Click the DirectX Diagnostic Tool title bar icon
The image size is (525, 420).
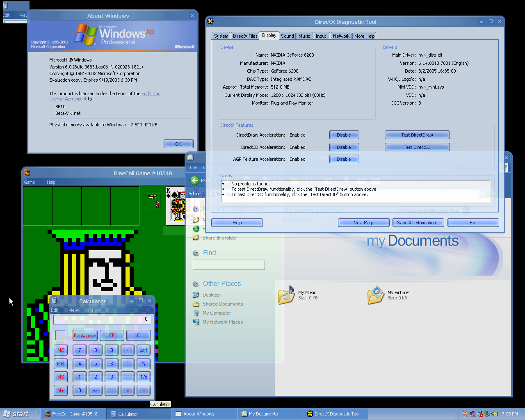210,21
